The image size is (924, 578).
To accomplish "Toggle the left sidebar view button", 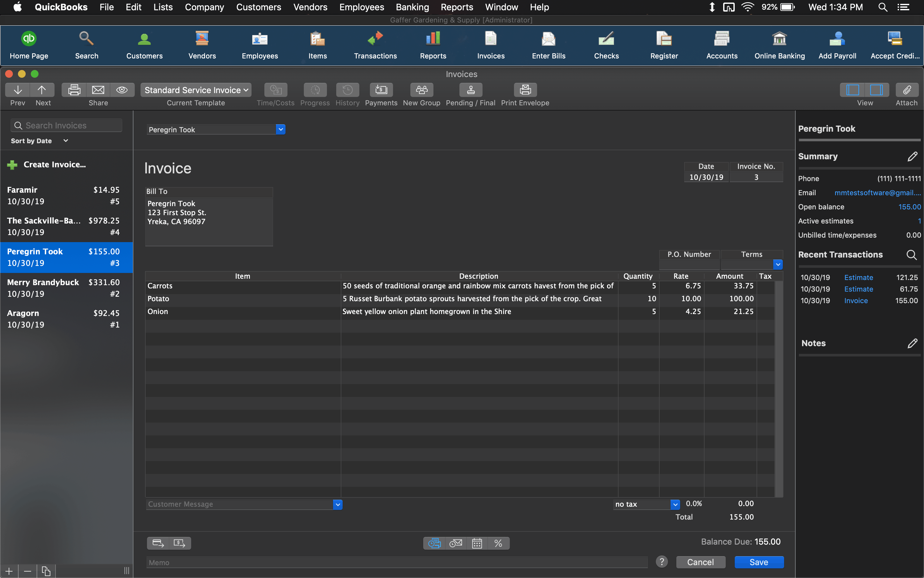I will click(852, 90).
